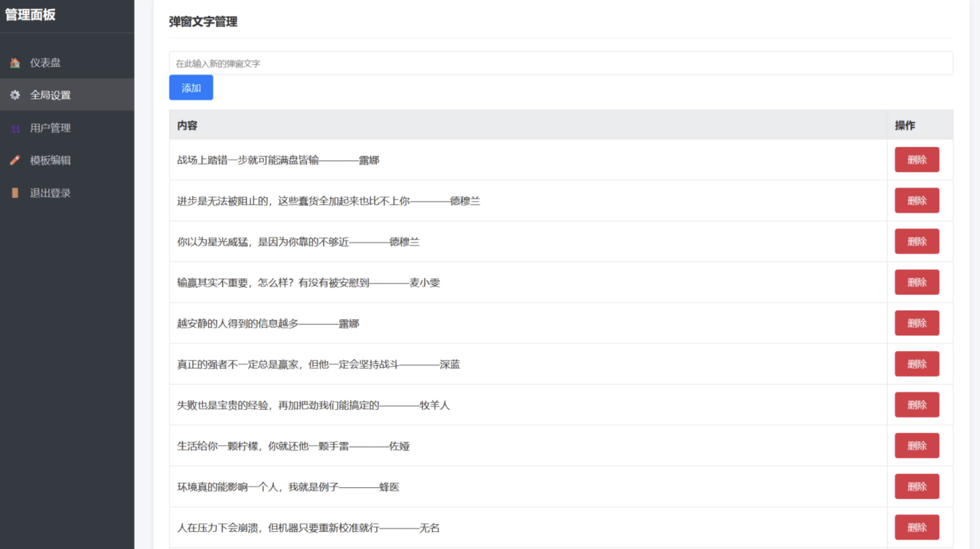
Task: Delete the 佐娅 lemon grenade quote
Action: pos(917,446)
